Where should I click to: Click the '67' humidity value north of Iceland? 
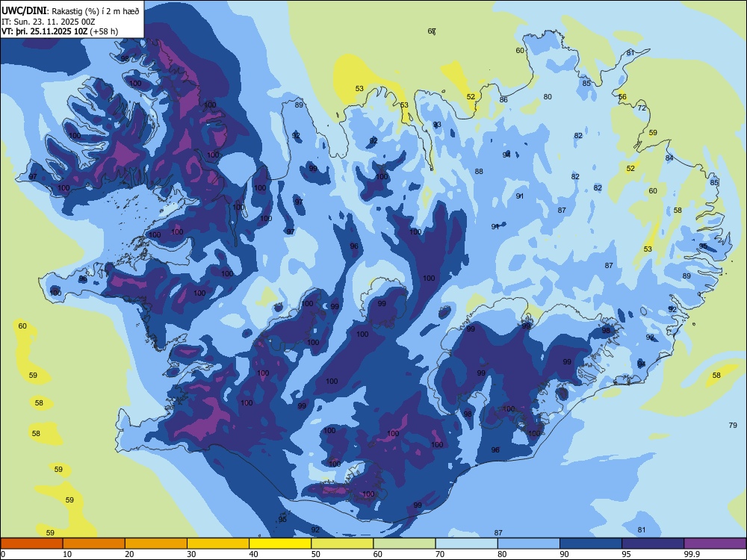click(432, 31)
